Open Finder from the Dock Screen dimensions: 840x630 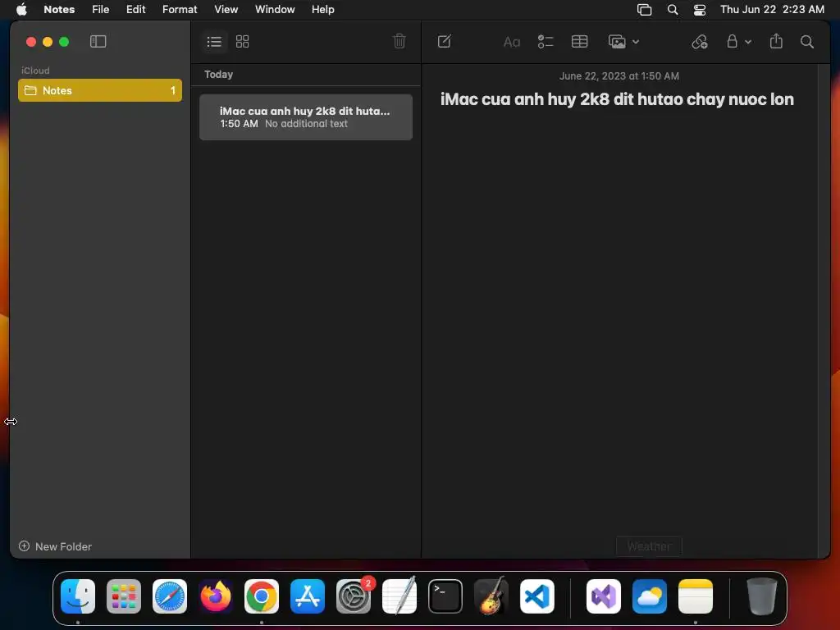coord(78,596)
